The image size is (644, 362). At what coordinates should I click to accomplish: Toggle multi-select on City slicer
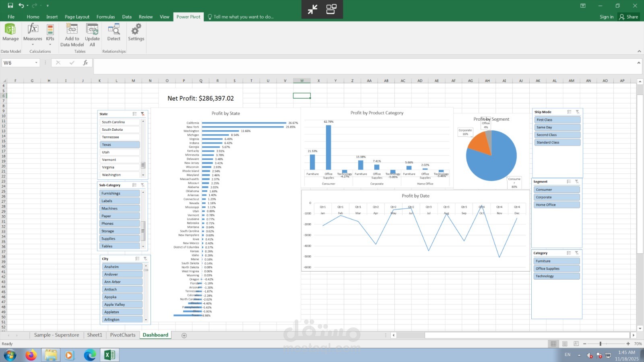137,259
